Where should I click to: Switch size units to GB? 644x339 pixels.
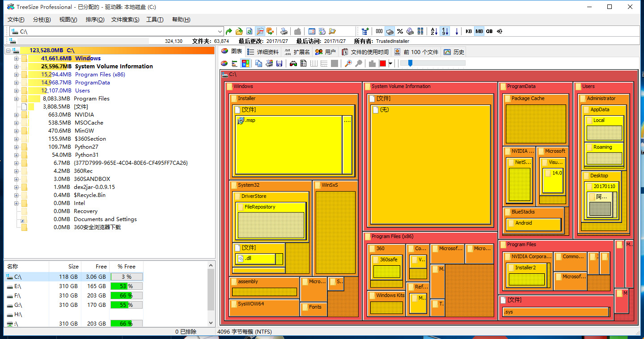489,31
